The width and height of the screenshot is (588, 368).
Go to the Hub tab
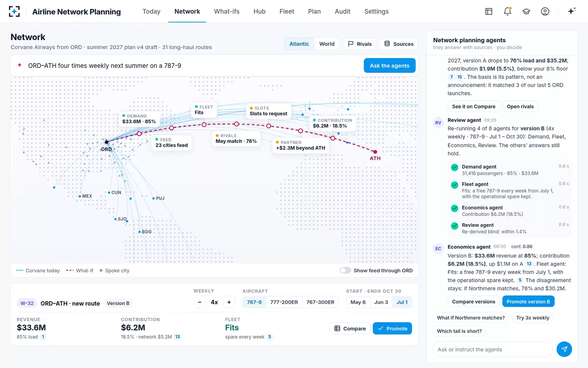[259, 11]
